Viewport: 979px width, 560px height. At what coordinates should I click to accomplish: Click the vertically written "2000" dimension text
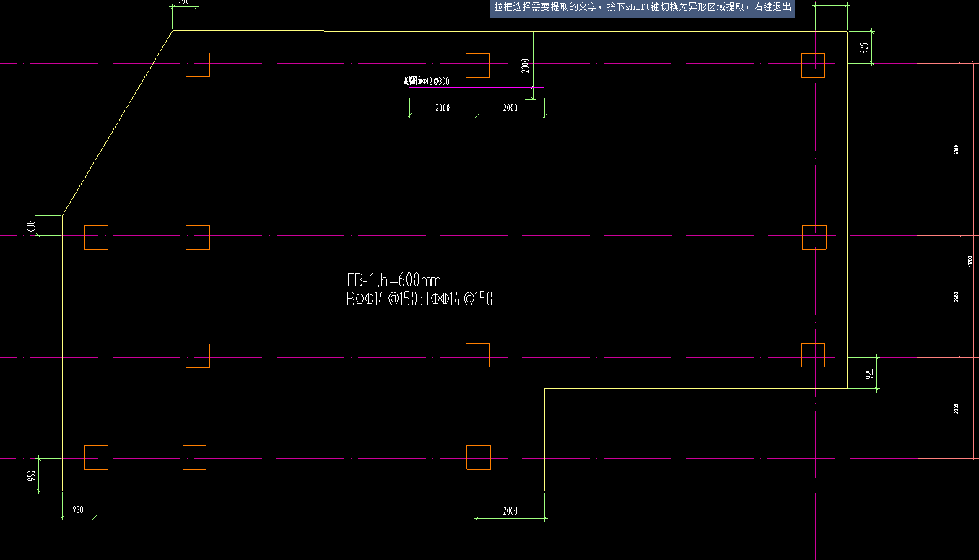coord(526,66)
